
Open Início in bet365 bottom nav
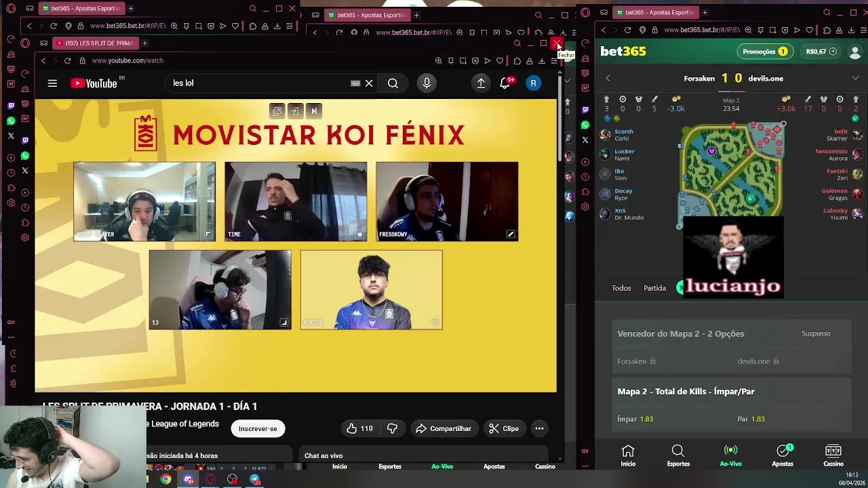pyautogui.click(x=628, y=455)
